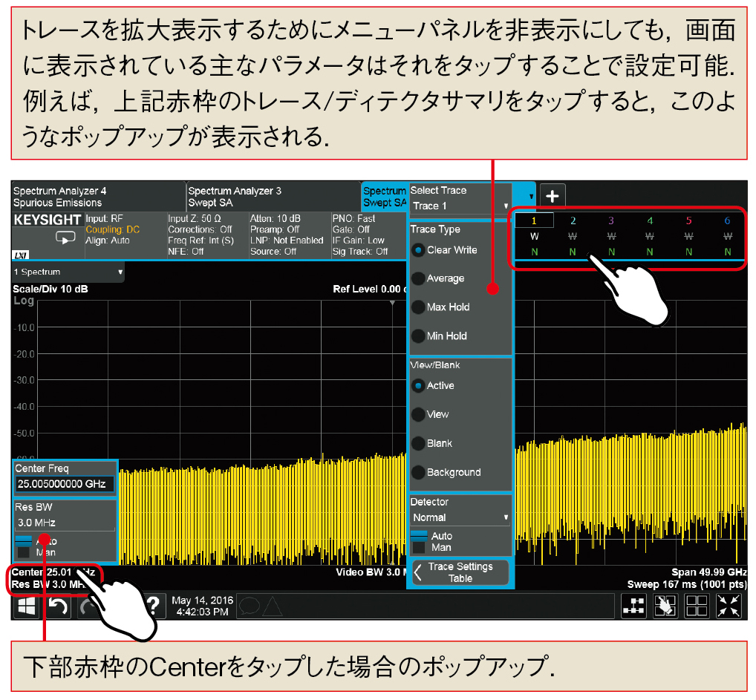Image resolution: width=756 pixels, height=700 pixels.
Task: Tap 'Scale/Div 10 dB' above the graph
Action: click(x=50, y=290)
